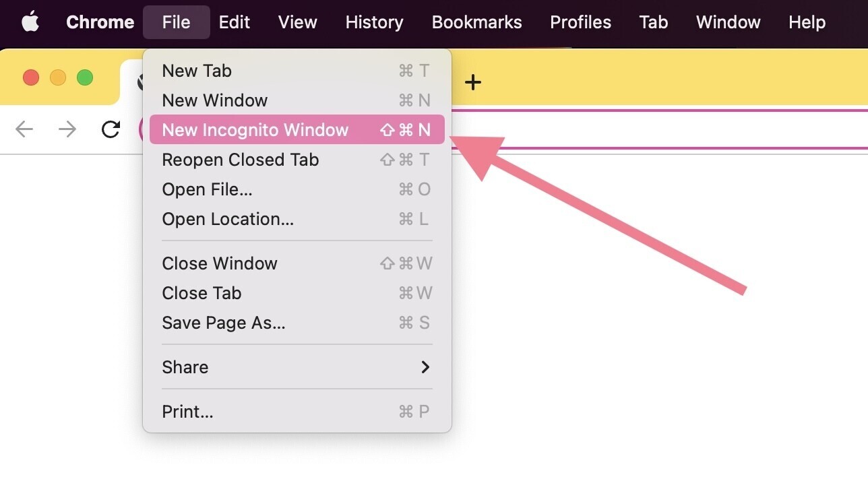Select Open Location... menu entry
Screen dimensions: 868x477
pyautogui.click(x=297, y=219)
